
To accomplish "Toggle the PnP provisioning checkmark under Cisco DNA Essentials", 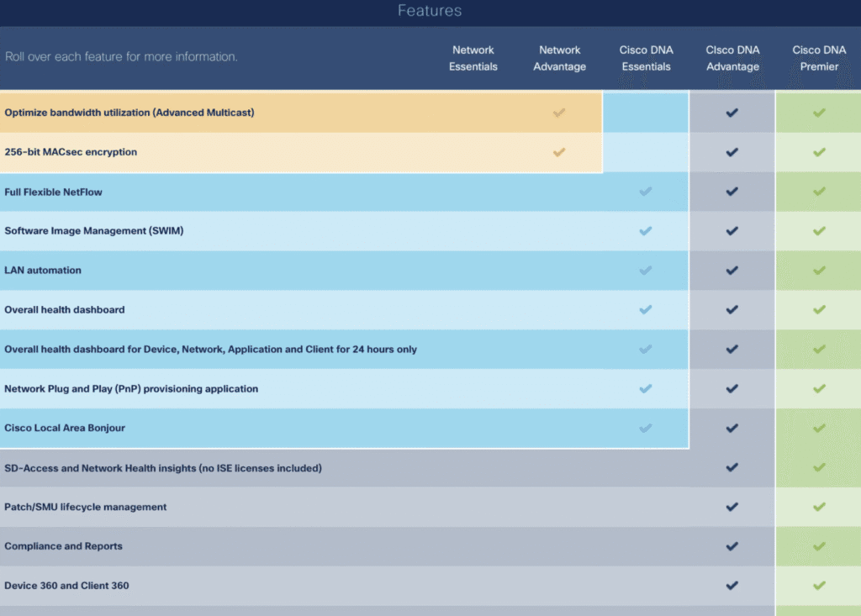I will coord(646,388).
